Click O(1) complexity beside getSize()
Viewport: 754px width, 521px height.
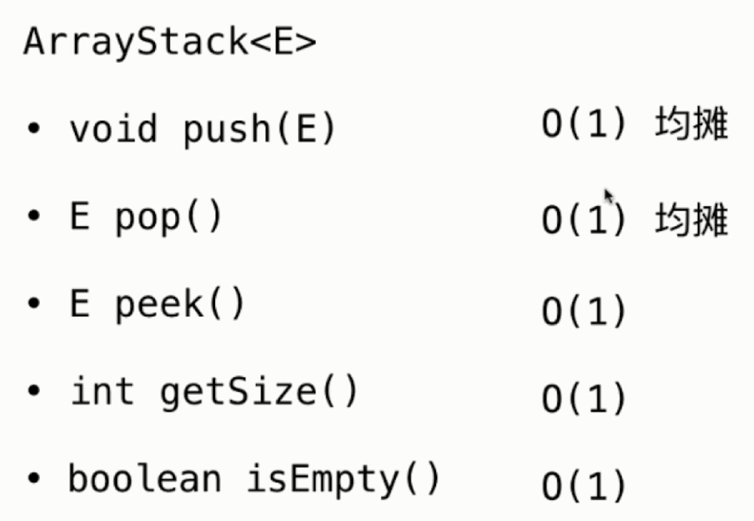584,399
